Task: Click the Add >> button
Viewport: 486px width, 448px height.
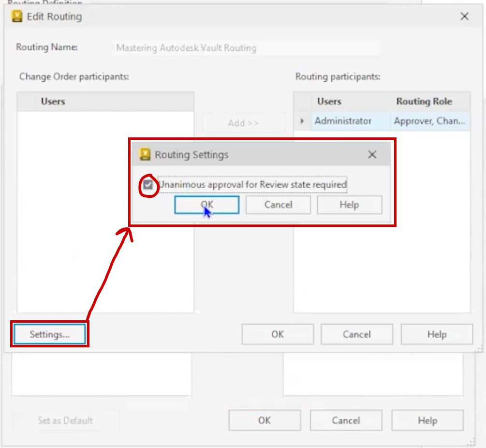Action: [x=244, y=123]
